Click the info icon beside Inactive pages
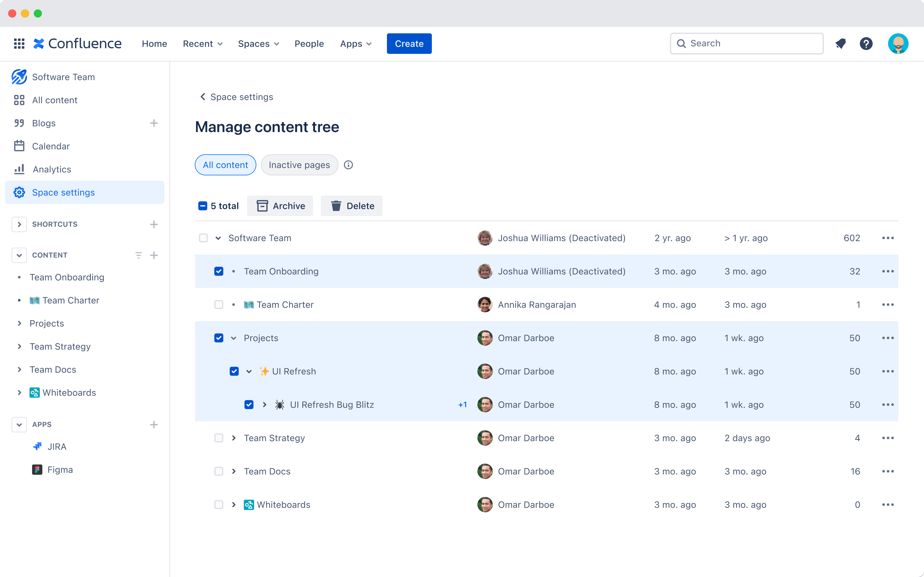This screenshot has height=577, width=924. coord(349,164)
